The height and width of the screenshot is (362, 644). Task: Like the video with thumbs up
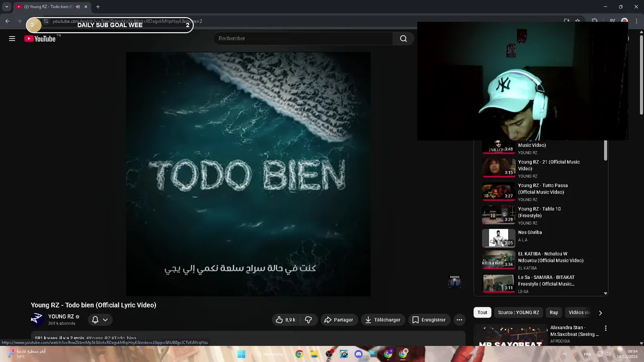pos(286,320)
